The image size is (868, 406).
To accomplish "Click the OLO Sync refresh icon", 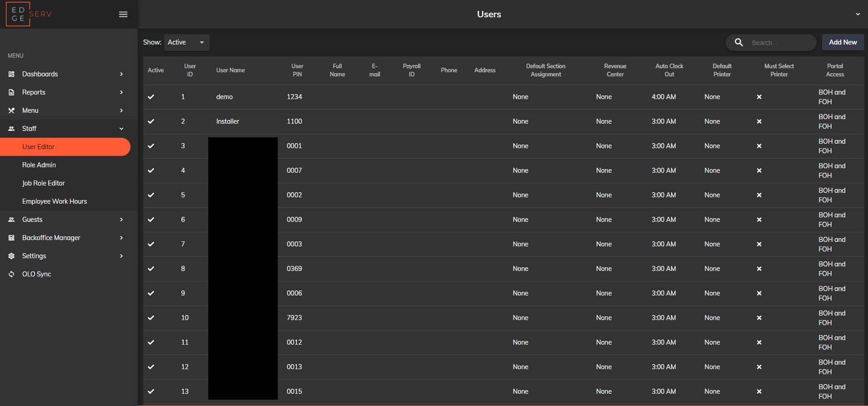I will (12, 274).
